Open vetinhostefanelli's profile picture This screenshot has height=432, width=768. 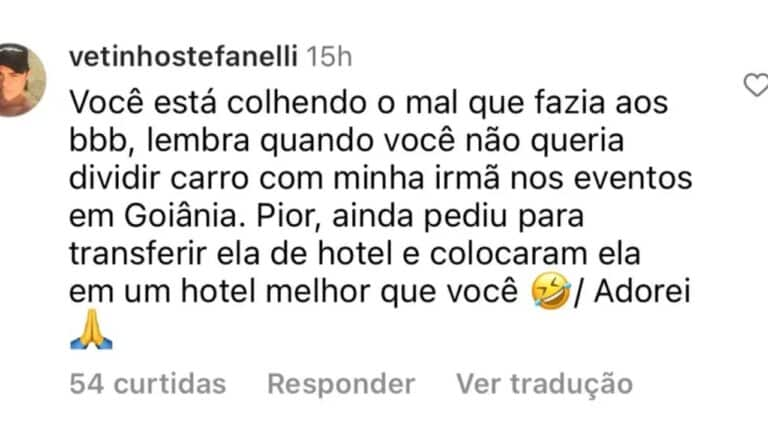[21, 81]
